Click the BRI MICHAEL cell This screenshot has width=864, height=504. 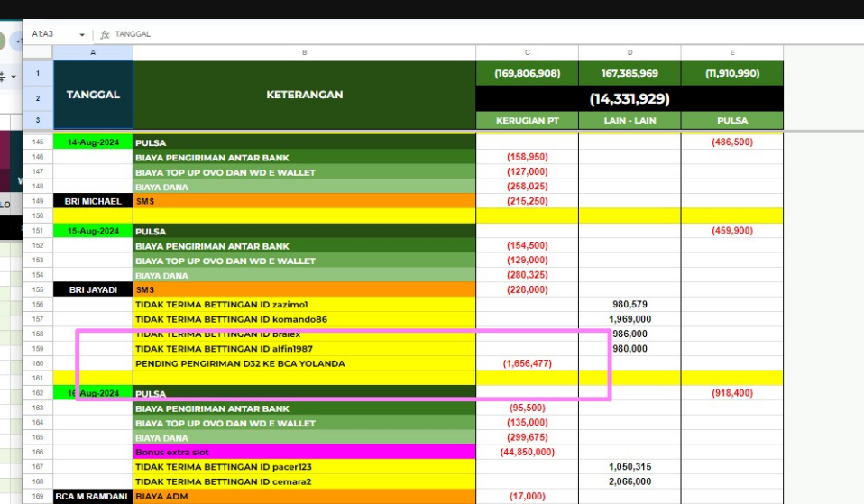coord(93,201)
